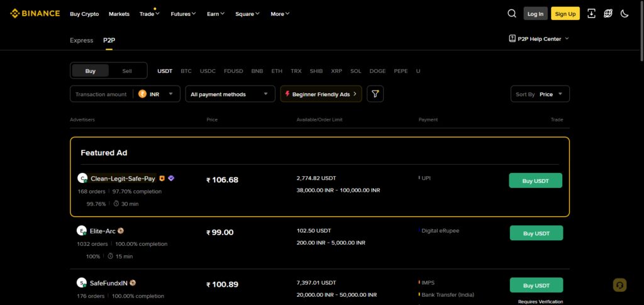Open the customer support headset icon
644x305 pixels.
pos(619,285)
